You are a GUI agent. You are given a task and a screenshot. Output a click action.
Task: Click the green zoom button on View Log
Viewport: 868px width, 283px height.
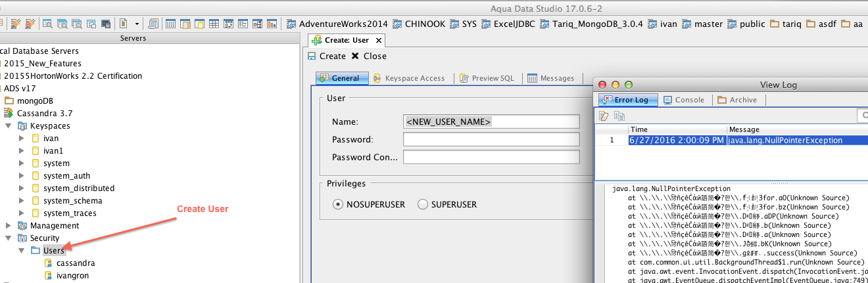[629, 85]
